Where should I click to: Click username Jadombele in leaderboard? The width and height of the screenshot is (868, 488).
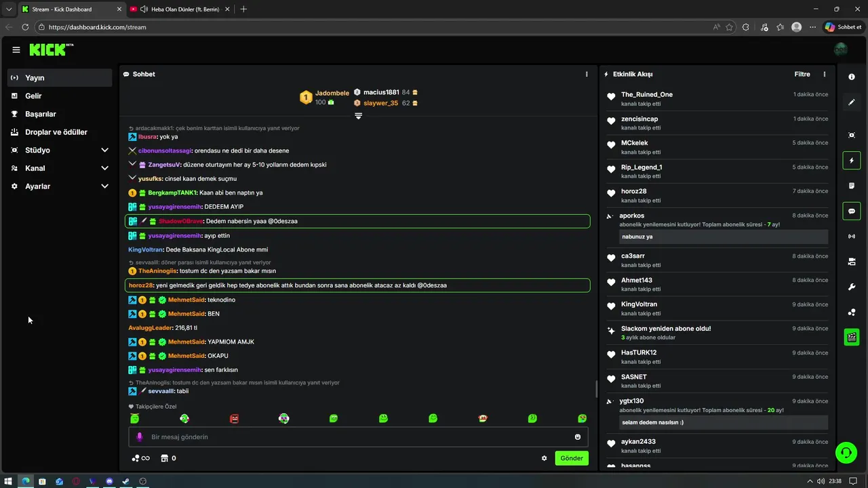tap(332, 93)
